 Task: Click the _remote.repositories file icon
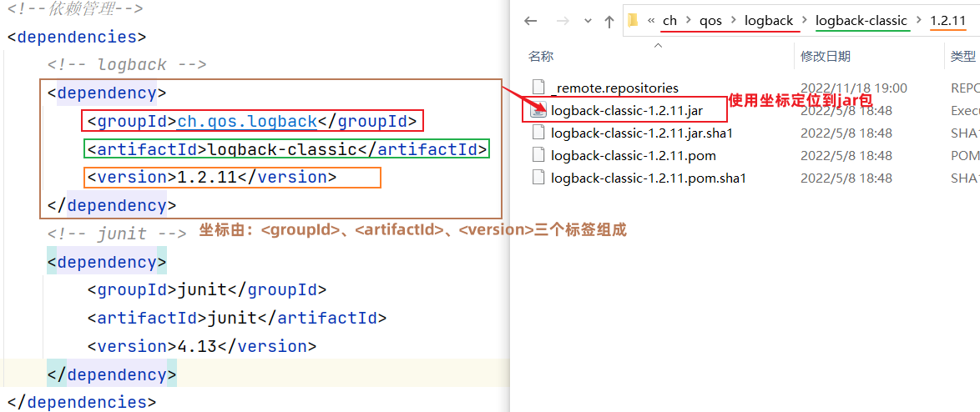[x=538, y=88]
